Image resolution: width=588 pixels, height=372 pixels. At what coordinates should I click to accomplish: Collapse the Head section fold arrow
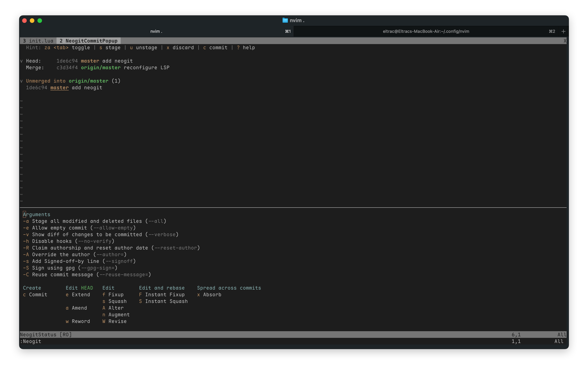[22, 61]
